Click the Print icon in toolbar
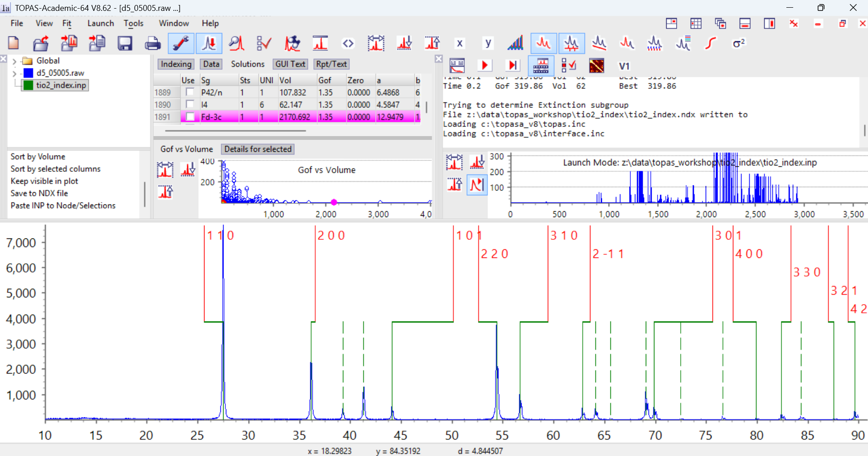 coord(152,44)
